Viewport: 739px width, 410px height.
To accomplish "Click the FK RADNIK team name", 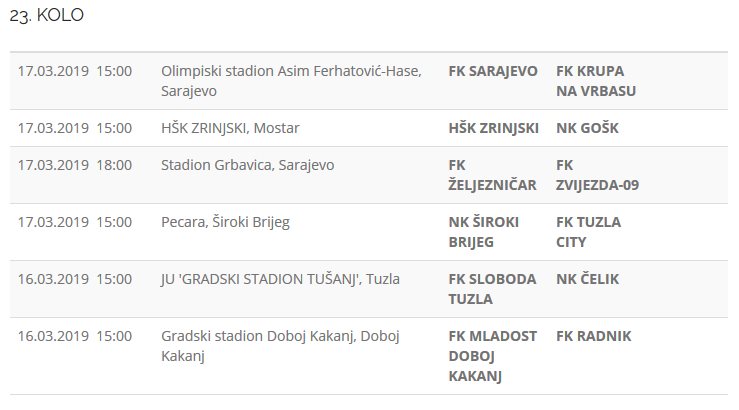I will (593, 336).
